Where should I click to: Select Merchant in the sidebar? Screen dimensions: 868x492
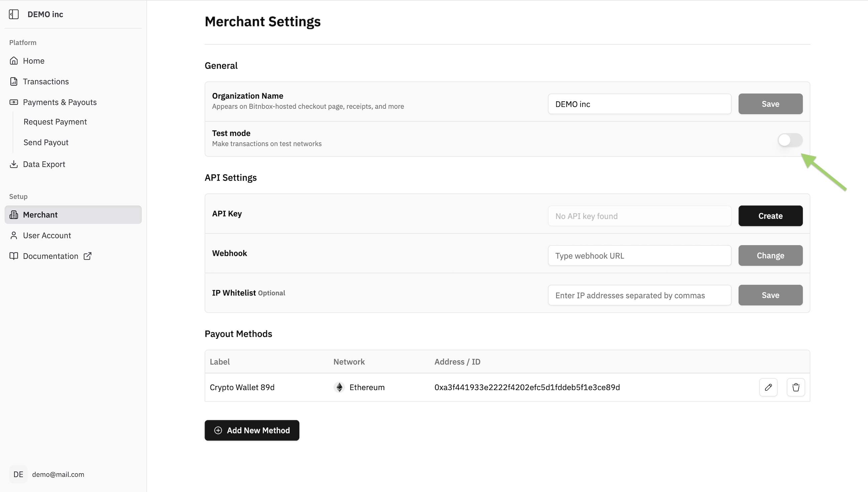40,215
